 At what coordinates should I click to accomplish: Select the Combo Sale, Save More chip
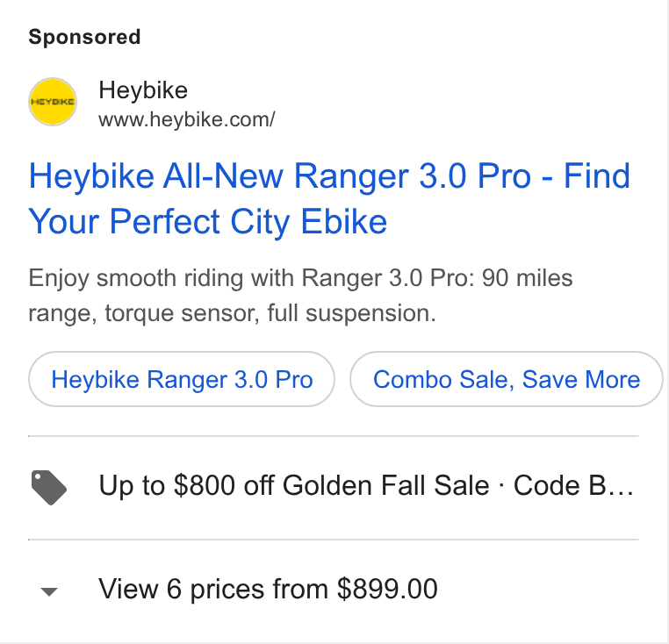pyautogui.click(x=507, y=379)
